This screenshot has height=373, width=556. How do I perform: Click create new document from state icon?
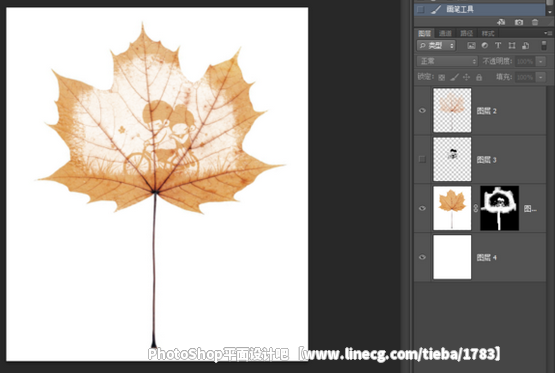pos(501,22)
